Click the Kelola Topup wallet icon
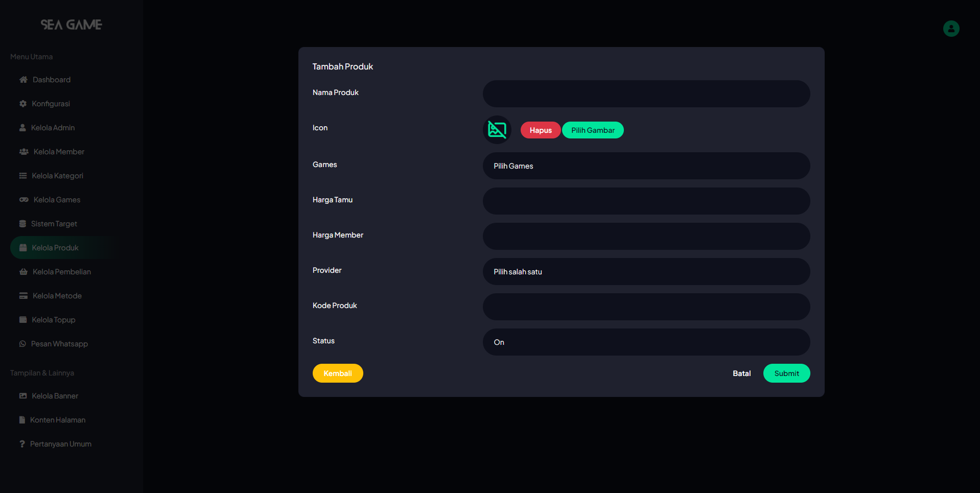The image size is (980, 493). [23, 320]
